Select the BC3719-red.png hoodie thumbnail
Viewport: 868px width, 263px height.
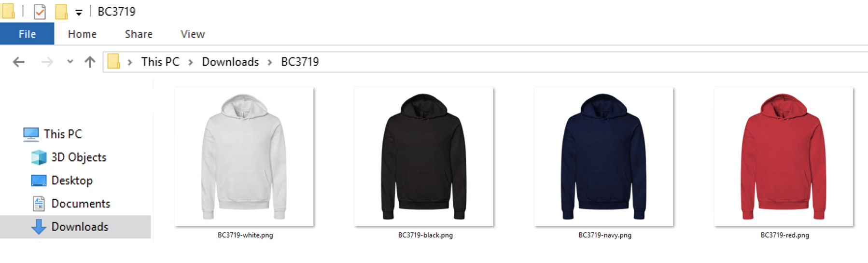[x=784, y=157]
